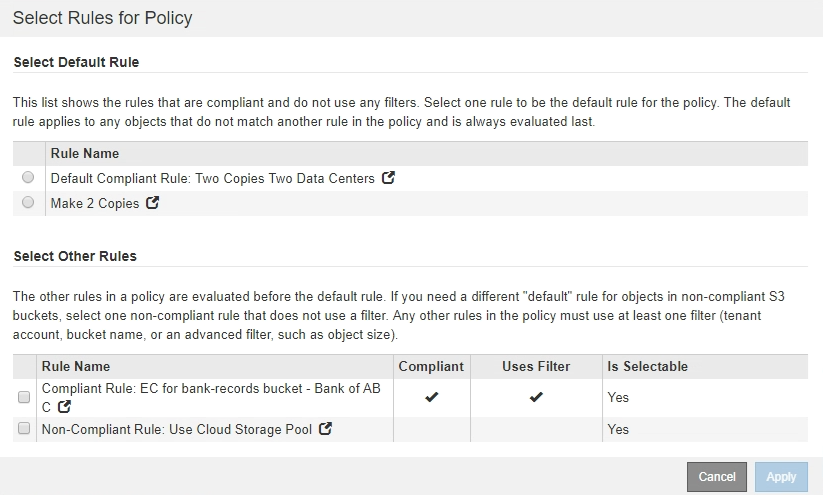Check the EC for bank-records rule checkbox

click(x=24, y=397)
